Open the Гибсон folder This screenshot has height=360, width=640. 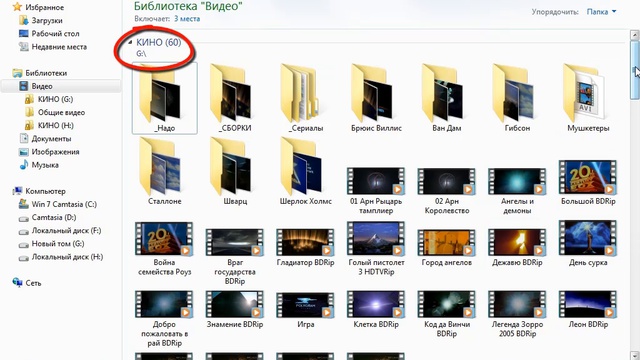[x=518, y=98]
